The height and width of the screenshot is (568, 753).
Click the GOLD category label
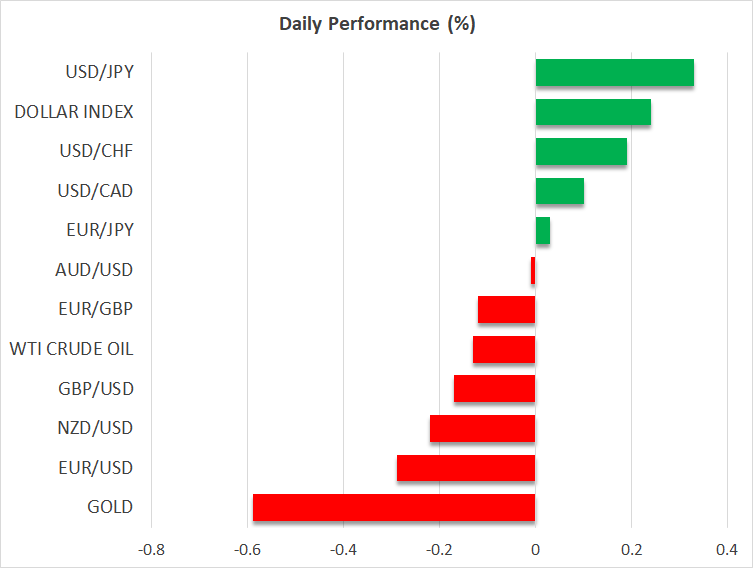(x=110, y=507)
